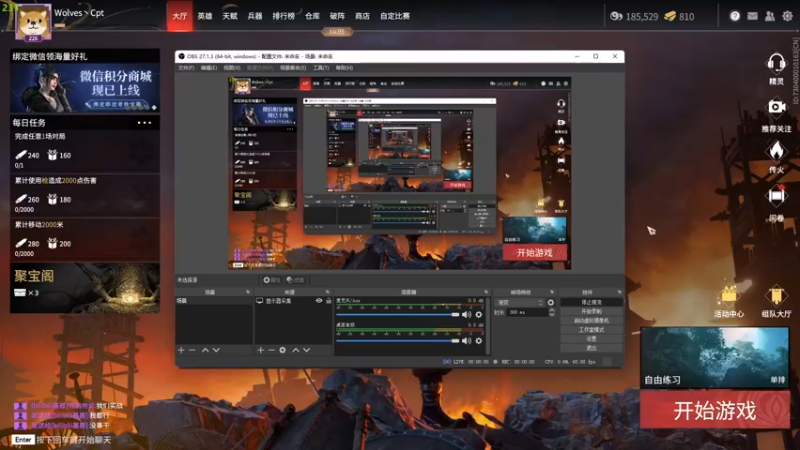Open the friends list icon
Image resolution: width=800 pixels, height=450 pixels.
[x=770, y=16]
